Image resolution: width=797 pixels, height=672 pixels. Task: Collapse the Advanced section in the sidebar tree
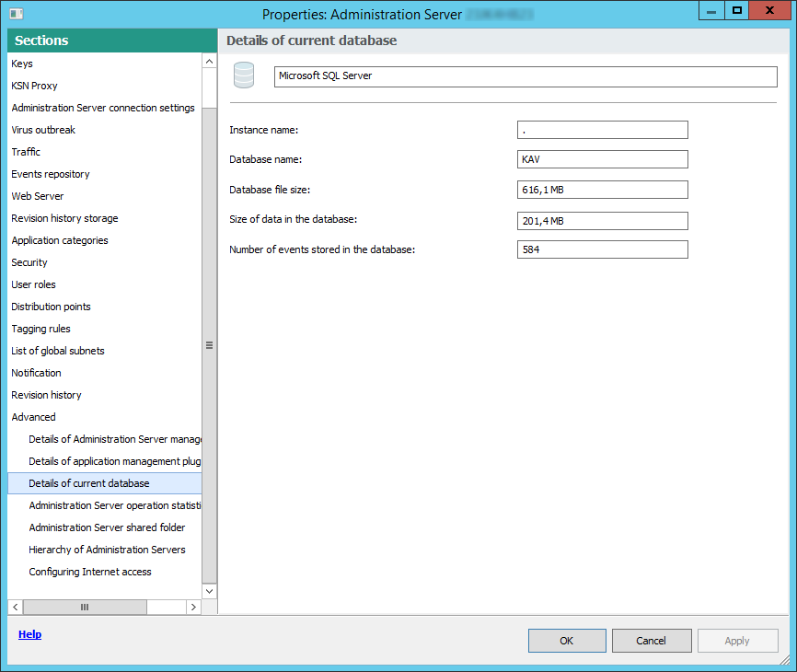coord(33,416)
